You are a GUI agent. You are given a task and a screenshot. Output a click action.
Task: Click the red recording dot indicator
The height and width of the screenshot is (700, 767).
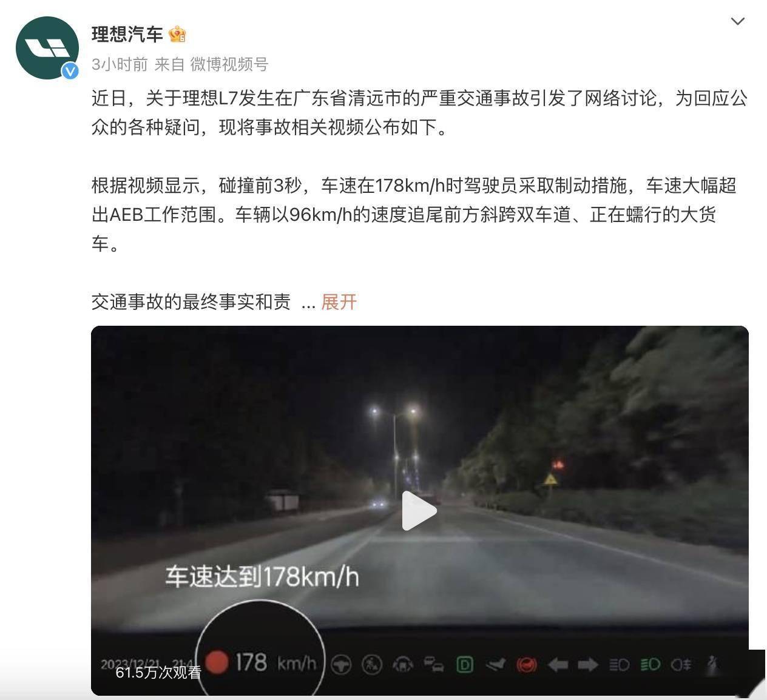coord(217,662)
